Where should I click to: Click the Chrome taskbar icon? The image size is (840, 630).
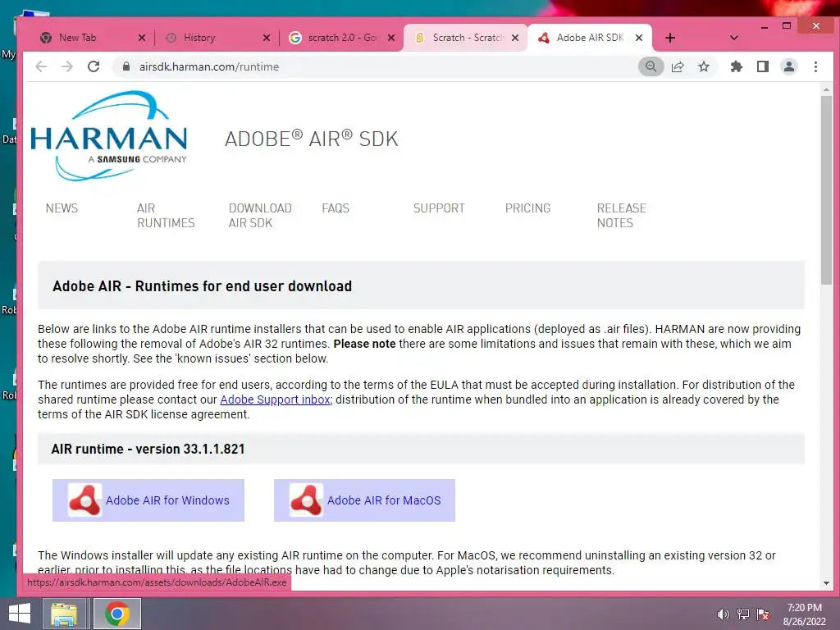tap(117, 614)
